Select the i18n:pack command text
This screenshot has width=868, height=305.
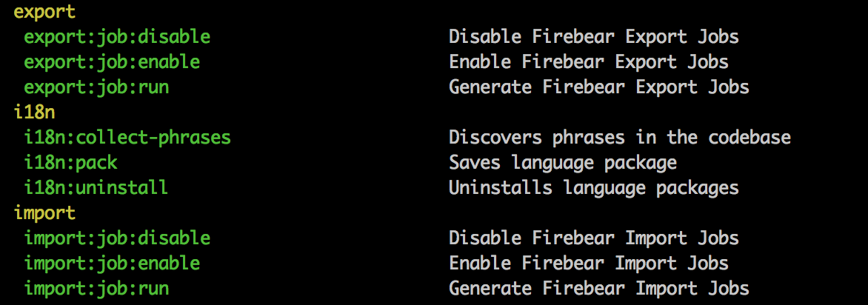(x=70, y=163)
